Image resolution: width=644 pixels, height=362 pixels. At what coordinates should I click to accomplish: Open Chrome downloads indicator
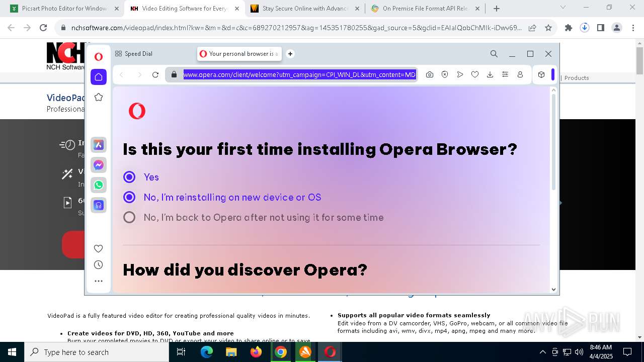pyautogui.click(x=585, y=28)
